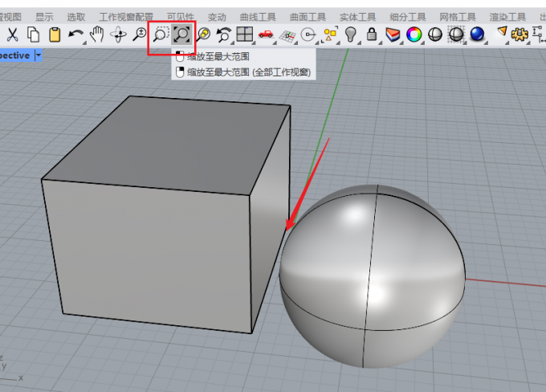Switch to the 选取 toolbar tab
Viewport: 546px width, 392px height.
[x=76, y=17]
